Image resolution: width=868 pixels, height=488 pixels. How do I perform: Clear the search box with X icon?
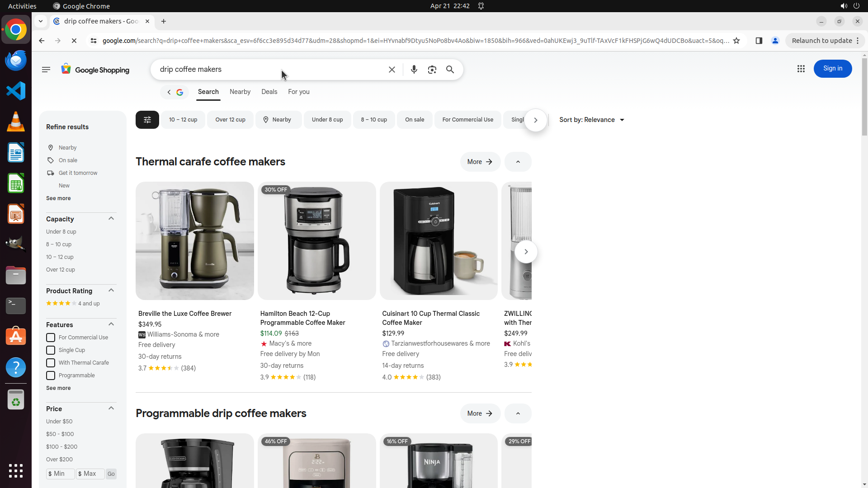pos(392,70)
